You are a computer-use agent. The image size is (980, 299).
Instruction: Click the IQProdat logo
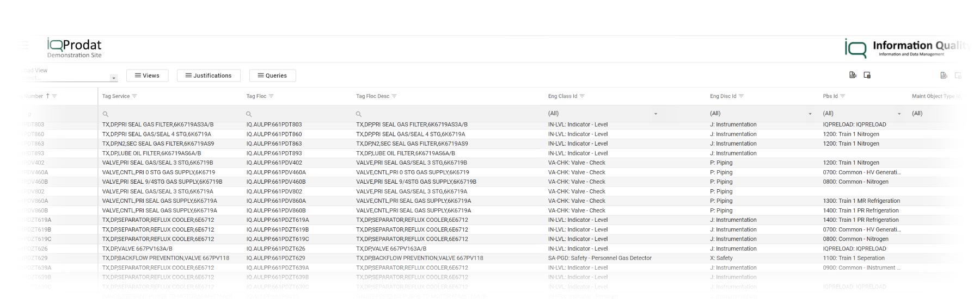[74, 47]
